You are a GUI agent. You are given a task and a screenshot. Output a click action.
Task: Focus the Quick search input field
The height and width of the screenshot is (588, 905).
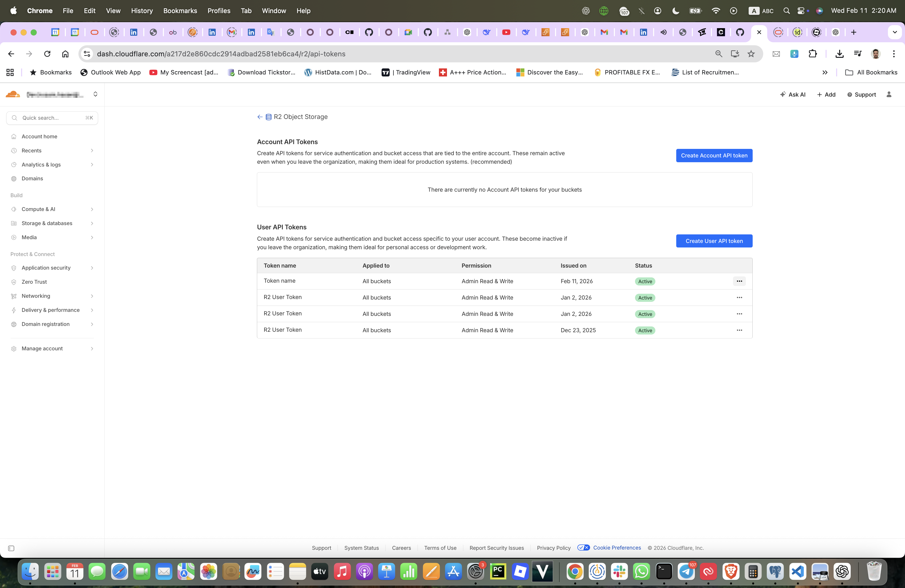52,118
